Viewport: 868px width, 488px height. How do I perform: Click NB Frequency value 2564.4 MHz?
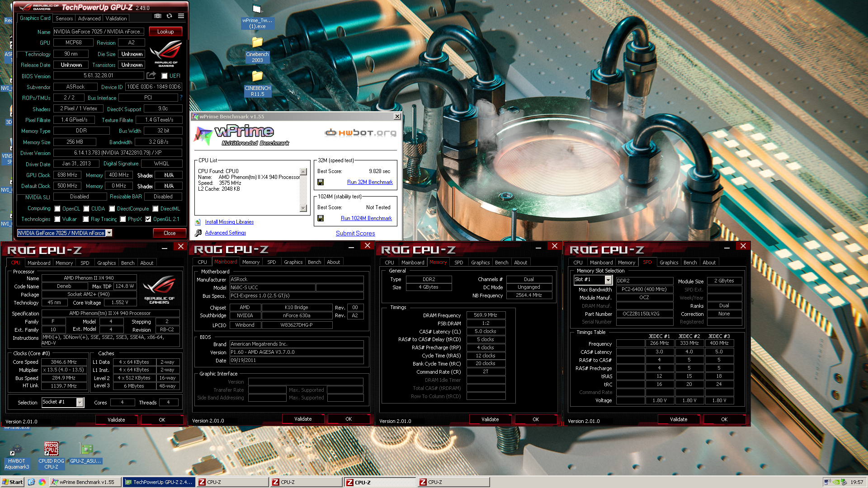(529, 296)
